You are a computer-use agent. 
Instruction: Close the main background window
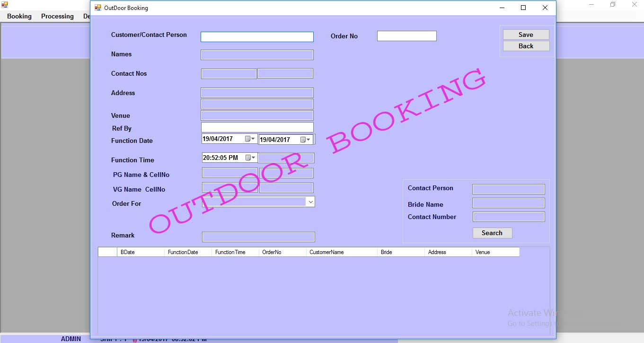[x=635, y=4]
